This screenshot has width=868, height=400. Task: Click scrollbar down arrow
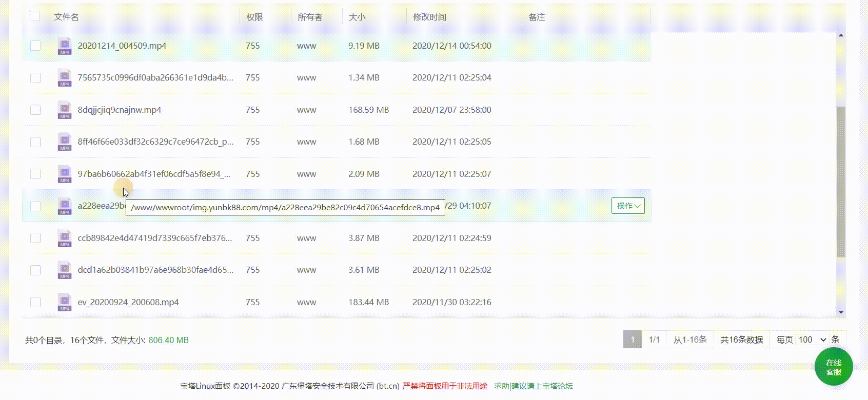click(841, 312)
